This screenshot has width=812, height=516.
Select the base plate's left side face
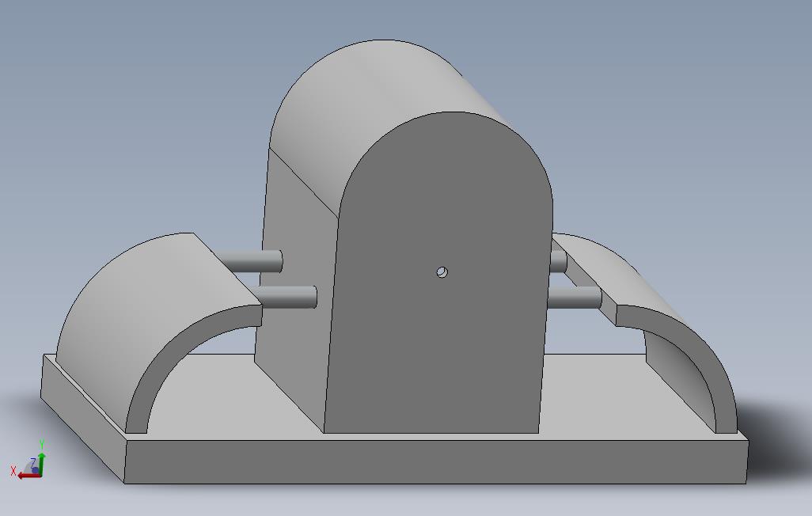pyautogui.click(x=83, y=419)
